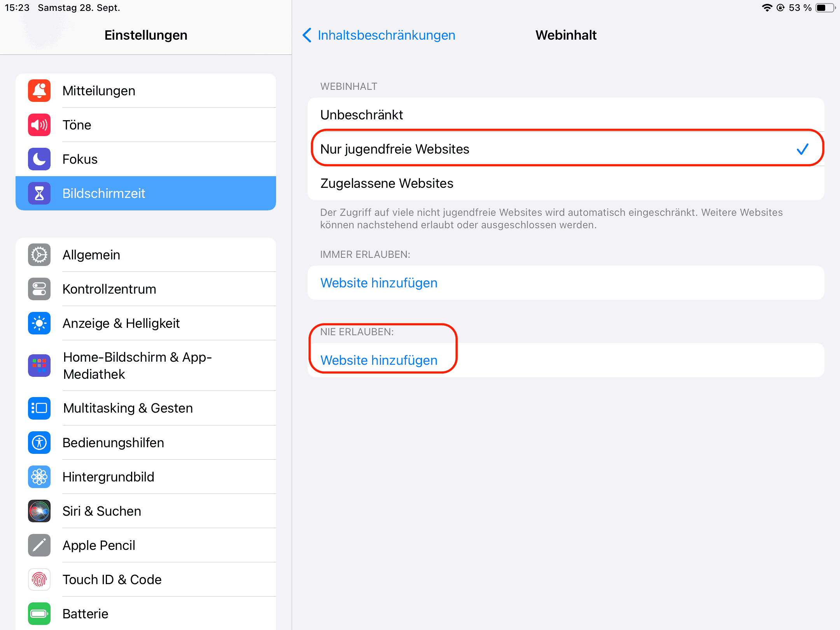Viewport: 840px width, 630px height.
Task: Open Fokus moon icon
Action: (x=39, y=159)
